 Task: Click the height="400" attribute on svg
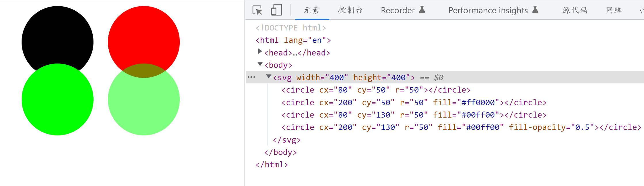(382, 78)
